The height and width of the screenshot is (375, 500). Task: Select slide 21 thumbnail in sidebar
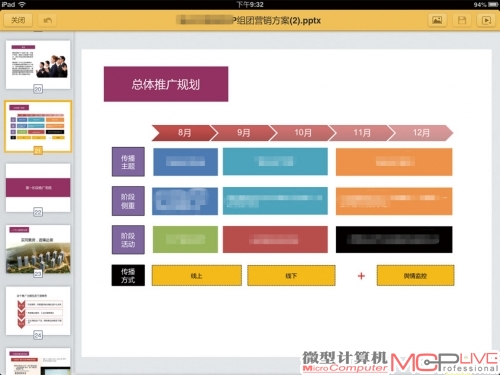click(x=38, y=126)
